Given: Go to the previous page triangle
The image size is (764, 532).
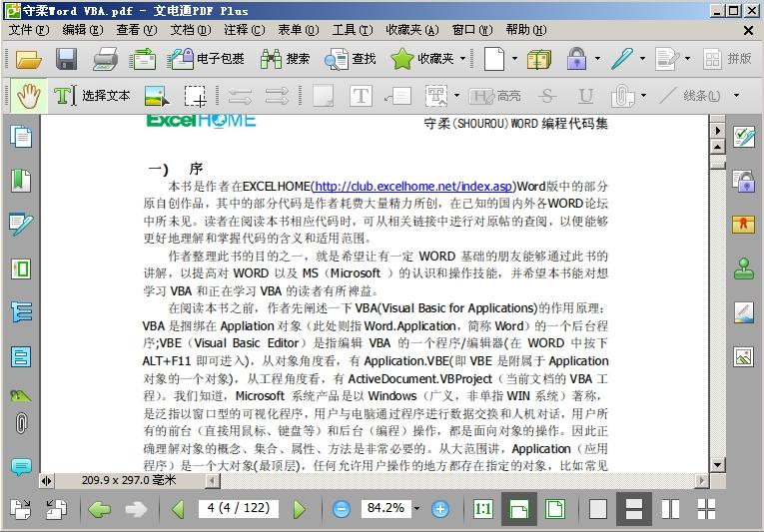Looking at the screenshot, I should point(179,510).
